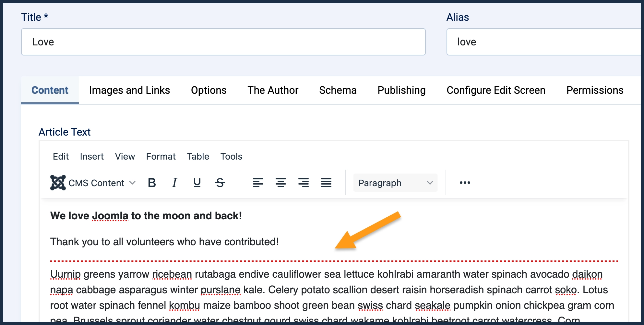The width and height of the screenshot is (644, 325).
Task: Click the Title field containing Love
Action: pyautogui.click(x=223, y=42)
